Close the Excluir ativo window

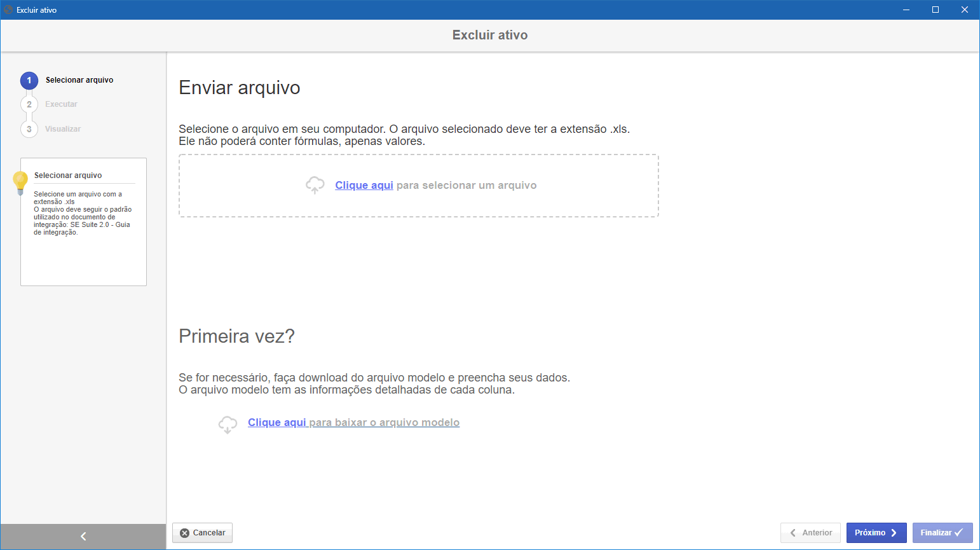click(x=965, y=10)
